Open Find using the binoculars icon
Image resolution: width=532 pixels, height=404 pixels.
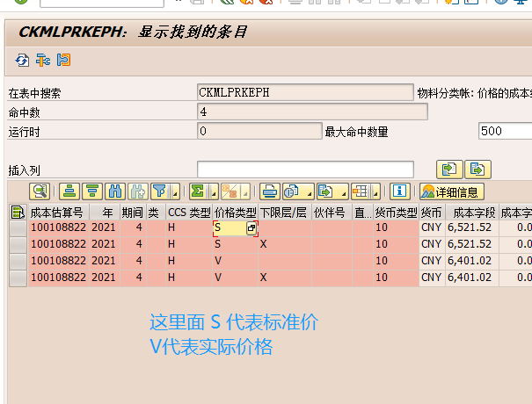tap(115, 191)
